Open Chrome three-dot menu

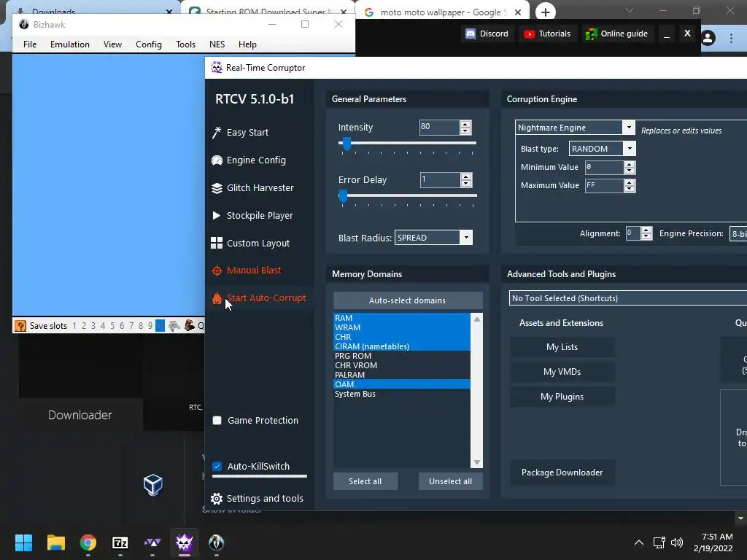731,38
